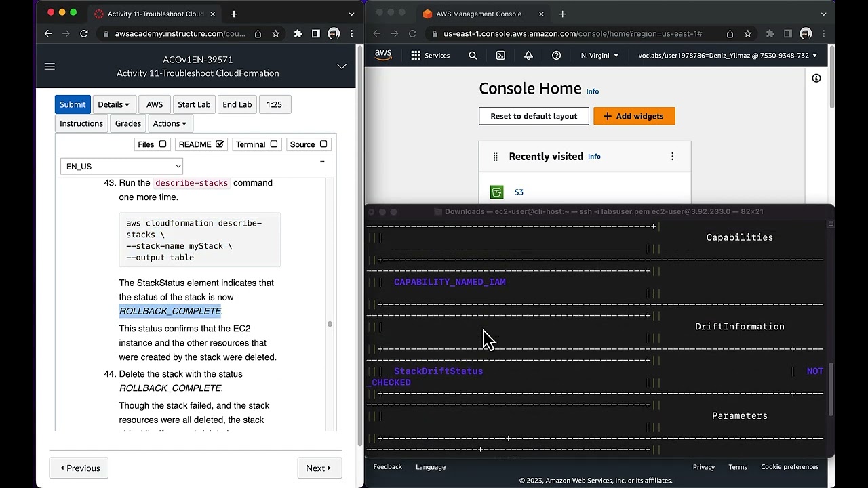
Task: Open the N. Virginia region dropdown
Action: [x=600, y=56]
